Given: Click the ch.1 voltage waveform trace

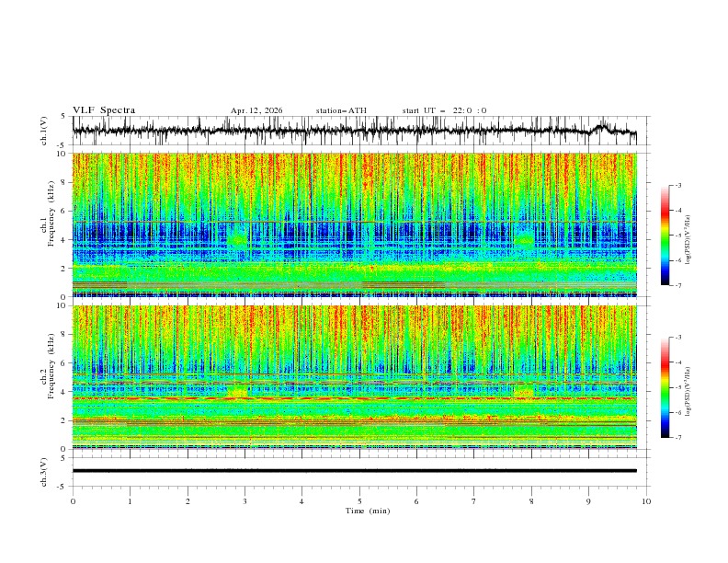Looking at the screenshot, I should pyautogui.click(x=355, y=131).
